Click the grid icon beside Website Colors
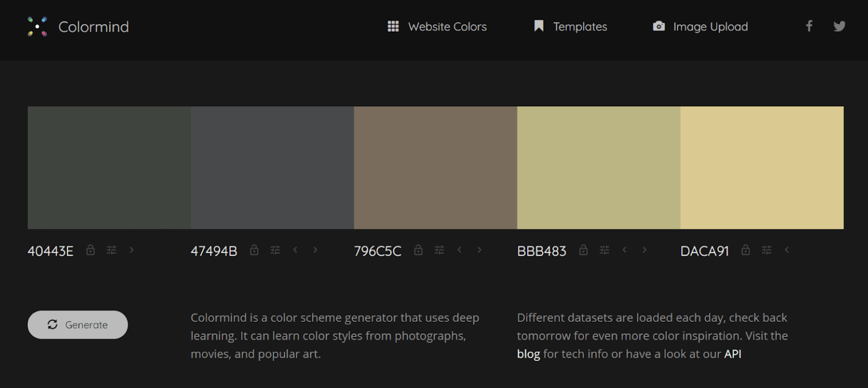This screenshot has height=388, width=868. point(393,26)
